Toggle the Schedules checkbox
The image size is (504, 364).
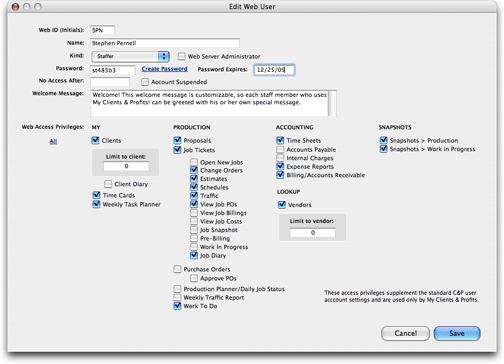[194, 187]
